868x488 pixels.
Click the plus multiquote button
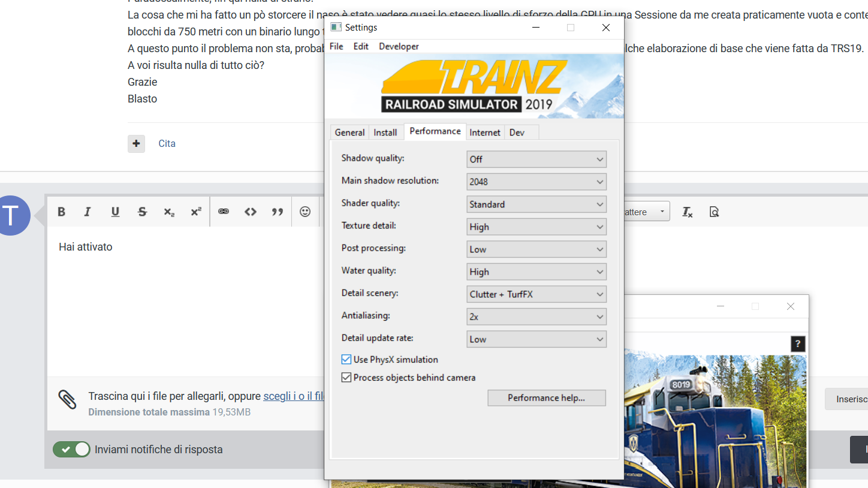136,143
